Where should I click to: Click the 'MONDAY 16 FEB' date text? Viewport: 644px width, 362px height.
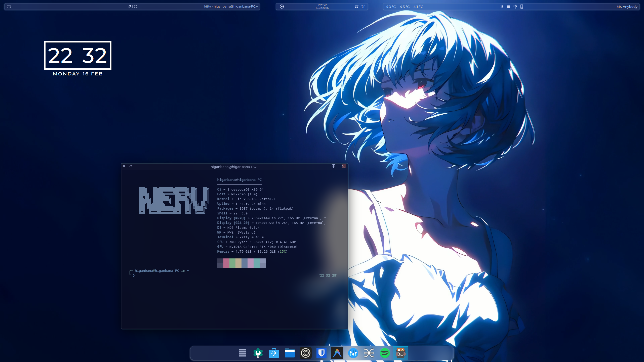tap(78, 74)
